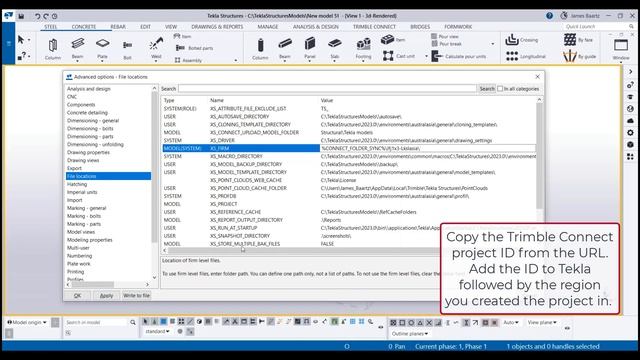Open the STEEL ribbon tab
Image resolution: width=640 pixels, height=360 pixels.
pos(51,27)
